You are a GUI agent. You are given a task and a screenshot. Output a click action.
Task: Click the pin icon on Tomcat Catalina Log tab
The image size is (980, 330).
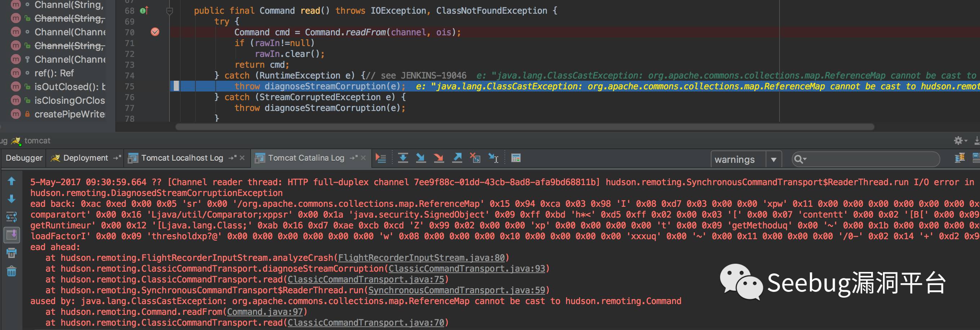click(x=353, y=158)
